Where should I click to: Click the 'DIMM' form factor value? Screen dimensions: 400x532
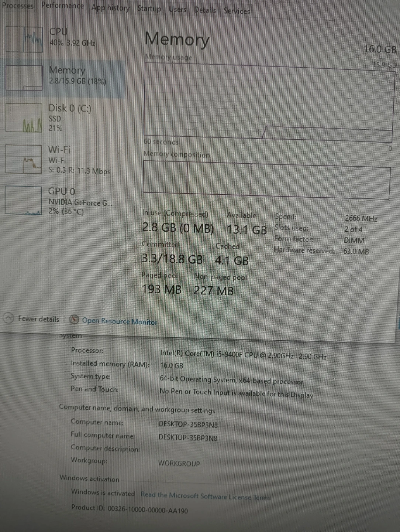[354, 241]
